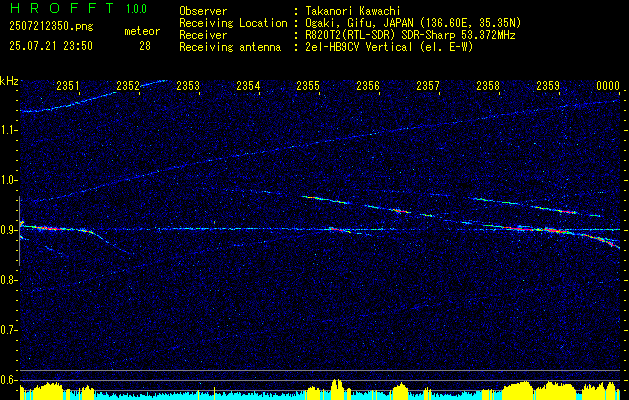Click the 2359 time marker
629x400 pixels.
(x=548, y=85)
